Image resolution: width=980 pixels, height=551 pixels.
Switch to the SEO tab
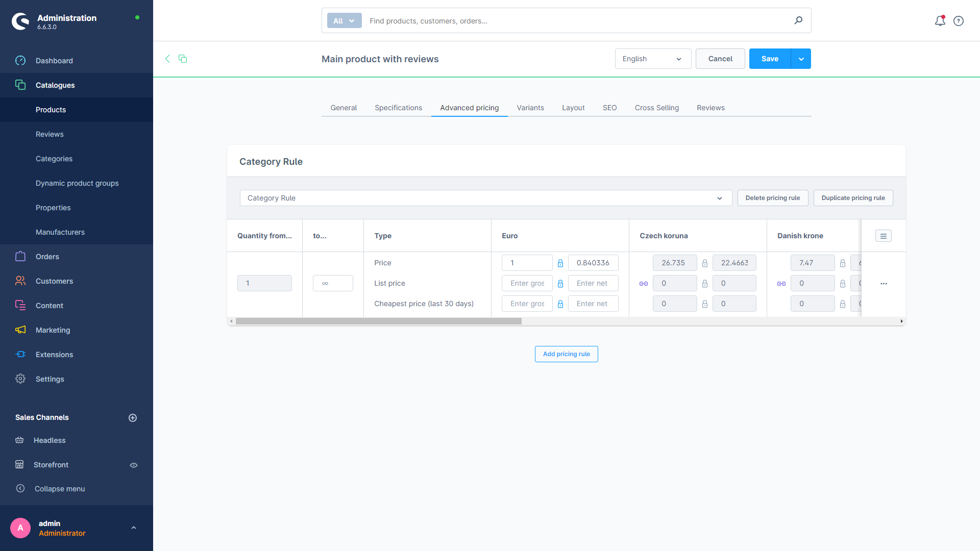click(609, 108)
